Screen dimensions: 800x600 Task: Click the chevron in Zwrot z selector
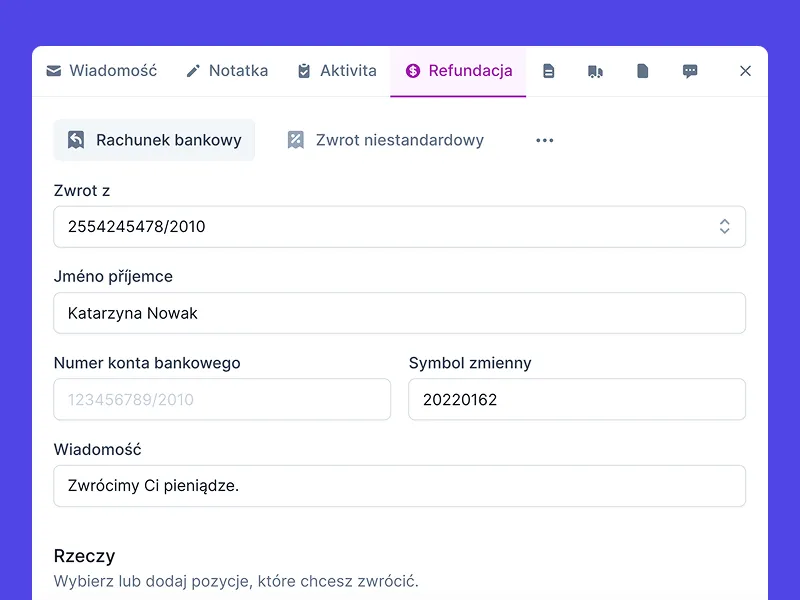click(724, 226)
